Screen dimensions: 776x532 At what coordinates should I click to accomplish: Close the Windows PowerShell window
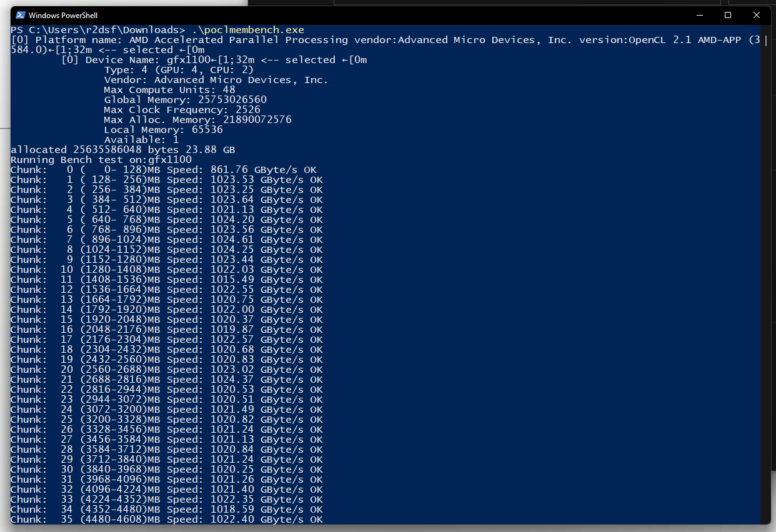pyautogui.click(x=757, y=15)
